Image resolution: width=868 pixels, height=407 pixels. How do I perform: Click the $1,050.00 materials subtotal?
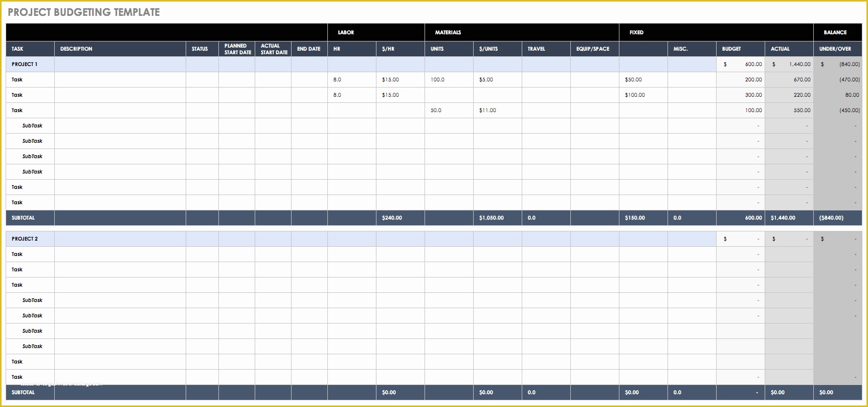click(498, 218)
